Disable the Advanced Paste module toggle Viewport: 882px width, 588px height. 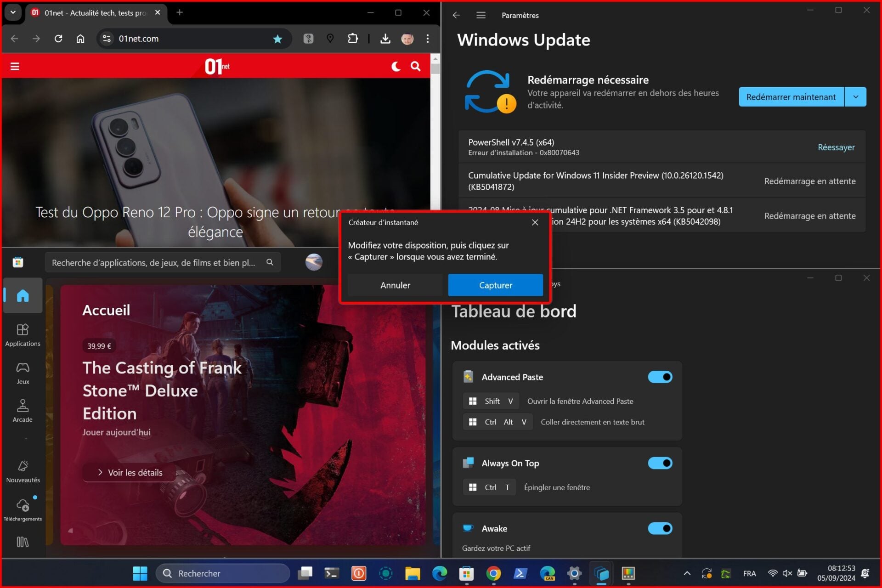click(x=660, y=377)
